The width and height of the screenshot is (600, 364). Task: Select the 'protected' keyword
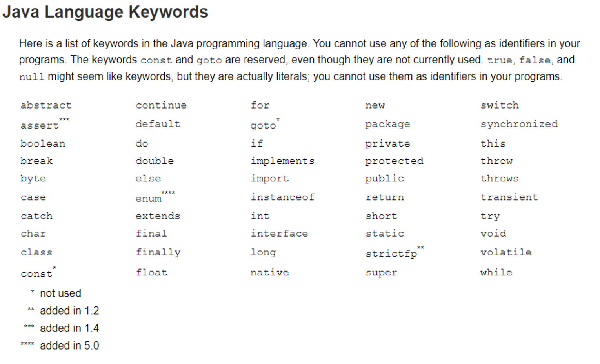[395, 161]
